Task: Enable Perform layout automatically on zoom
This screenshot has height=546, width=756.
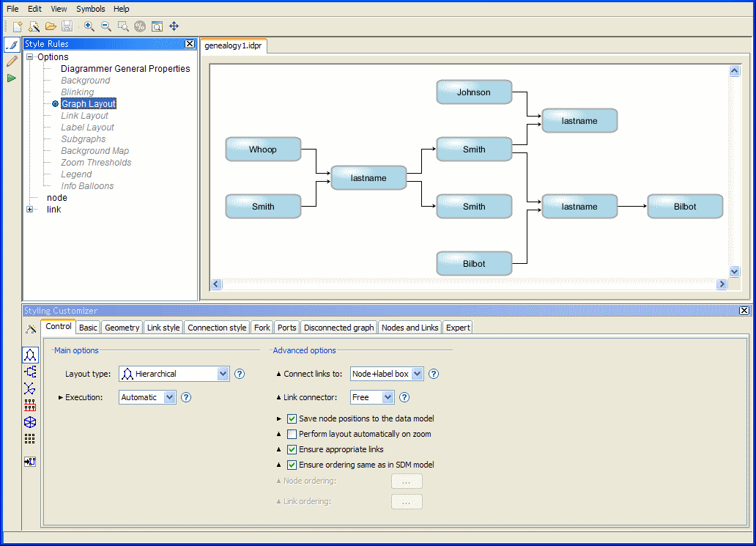Action: tap(292, 434)
